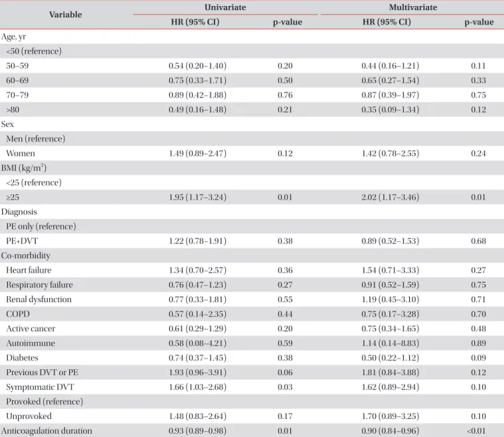
Task: Select the 'BMI (kg/m²)' section label
Action: [24, 168]
